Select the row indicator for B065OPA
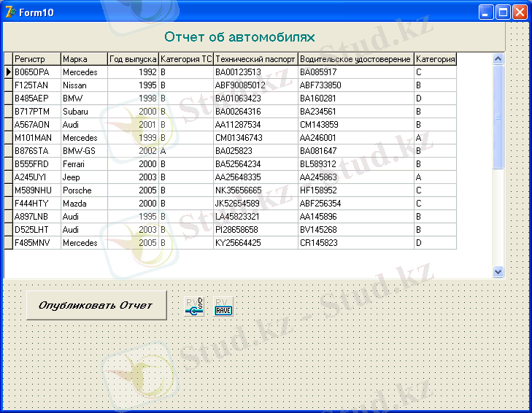Image resolution: width=532 pixels, height=413 pixels. tap(8, 72)
